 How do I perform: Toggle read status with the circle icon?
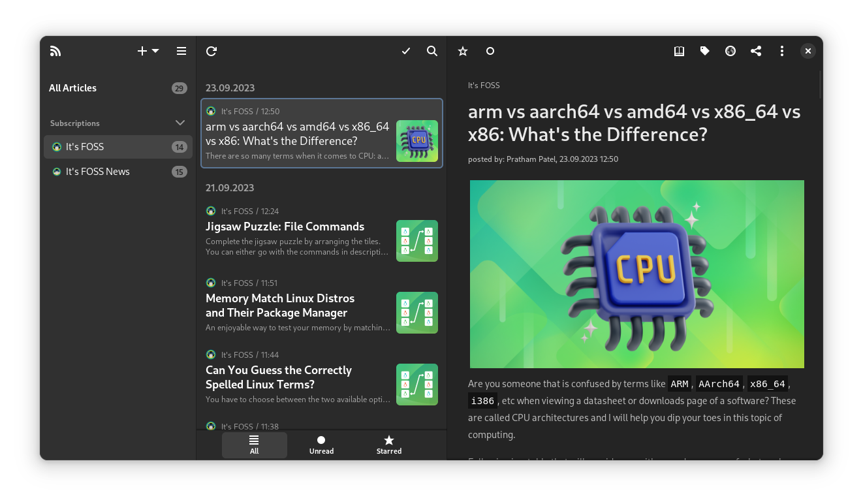[490, 51]
